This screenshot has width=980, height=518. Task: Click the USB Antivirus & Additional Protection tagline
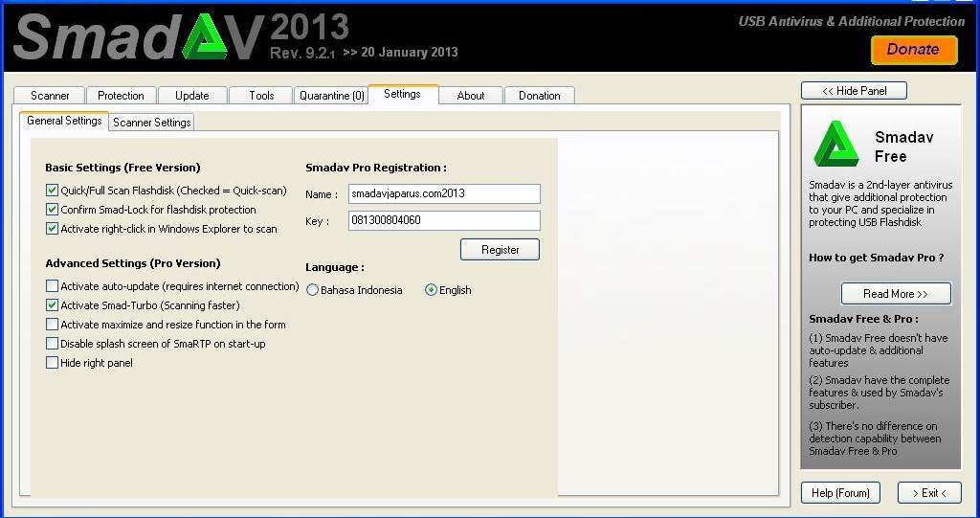pyautogui.click(x=851, y=21)
